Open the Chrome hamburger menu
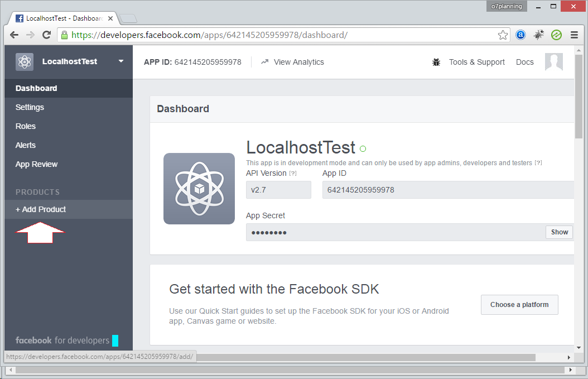The height and width of the screenshot is (379, 588). (x=574, y=35)
